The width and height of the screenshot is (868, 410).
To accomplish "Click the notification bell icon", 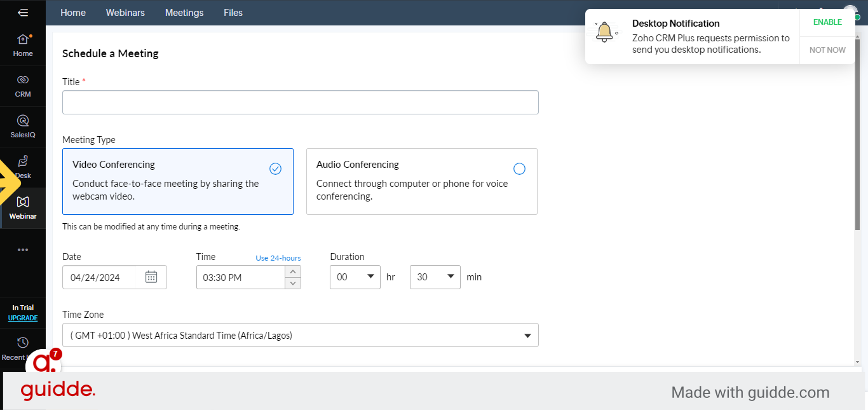I will pos(604,32).
